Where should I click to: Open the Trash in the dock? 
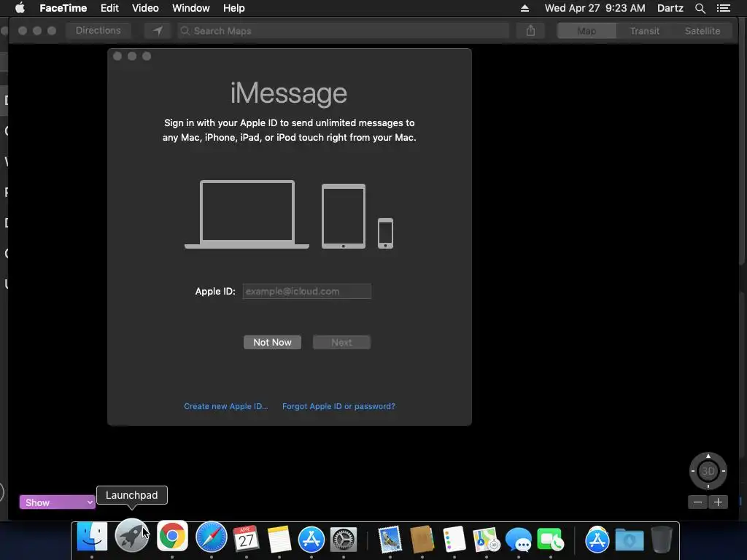click(661, 539)
